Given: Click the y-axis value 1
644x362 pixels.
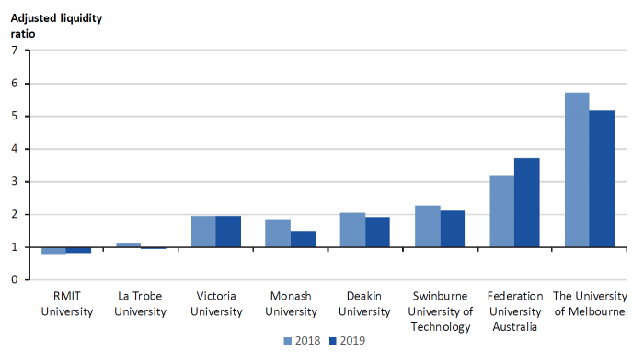Looking at the screenshot, I should pos(15,247).
